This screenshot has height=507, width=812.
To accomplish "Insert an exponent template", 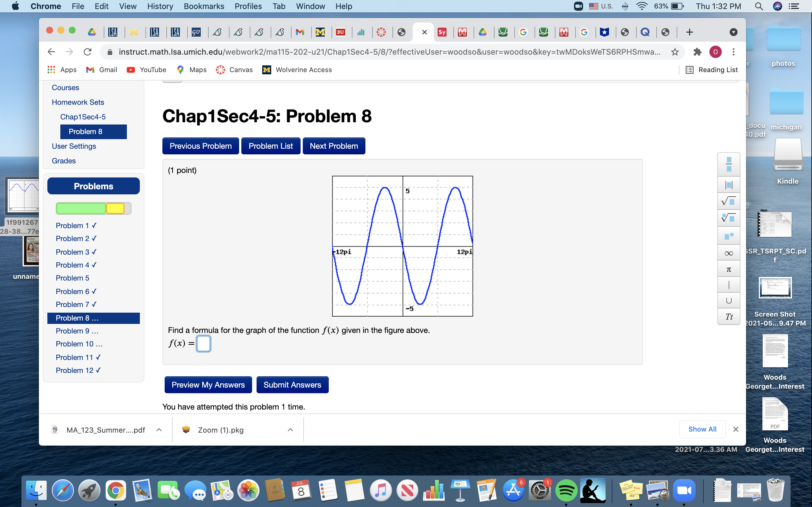I will click(x=729, y=236).
